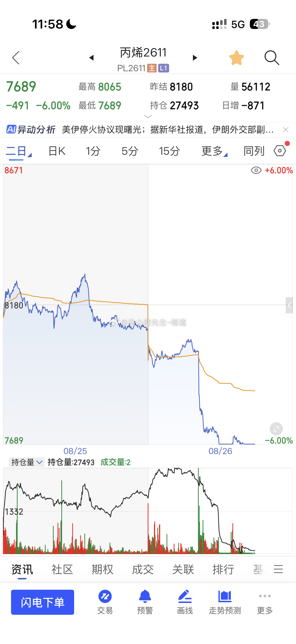
Task: Toggle the favorite star
Action: coord(237,58)
